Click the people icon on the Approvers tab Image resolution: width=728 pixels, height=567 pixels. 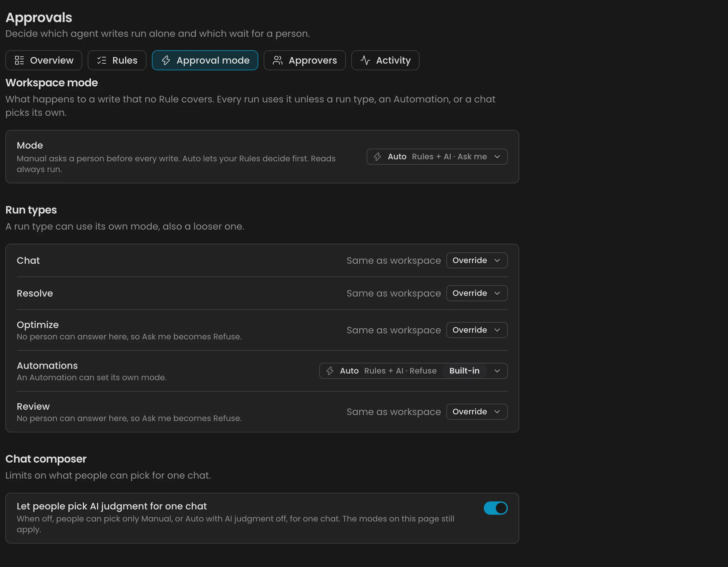click(x=278, y=60)
